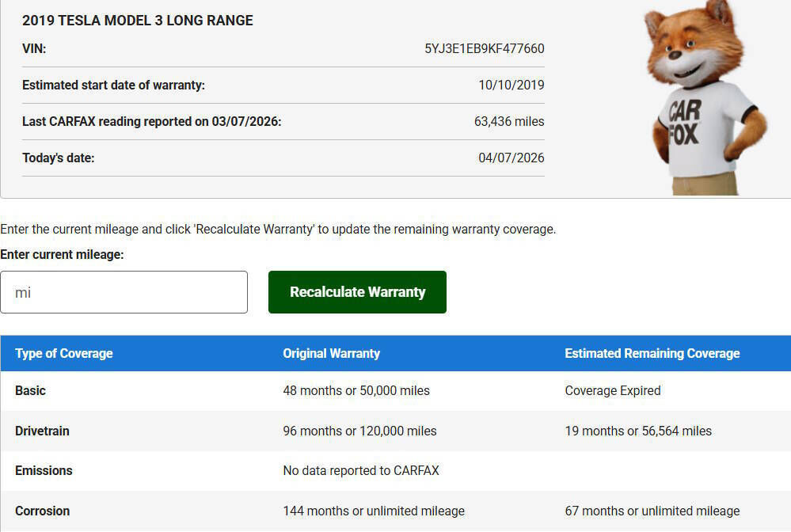Select the Corrosion coverage row label
The image size is (791, 532).
pyautogui.click(x=43, y=511)
